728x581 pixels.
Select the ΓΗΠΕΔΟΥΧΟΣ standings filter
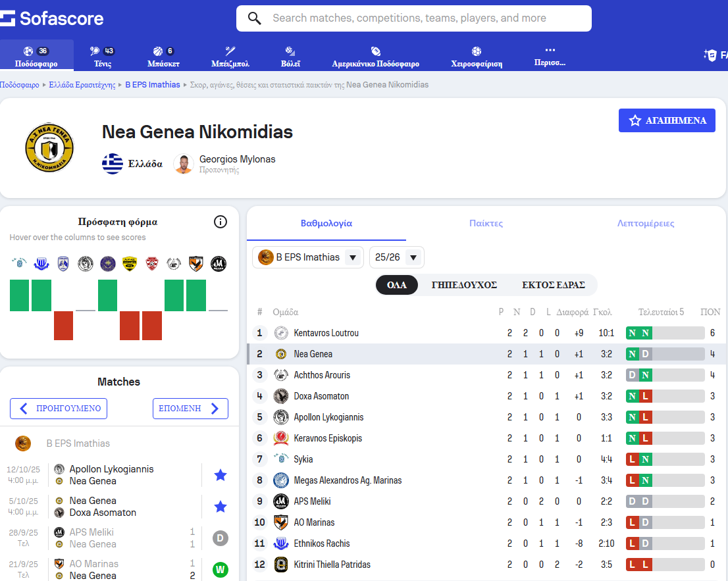464,285
